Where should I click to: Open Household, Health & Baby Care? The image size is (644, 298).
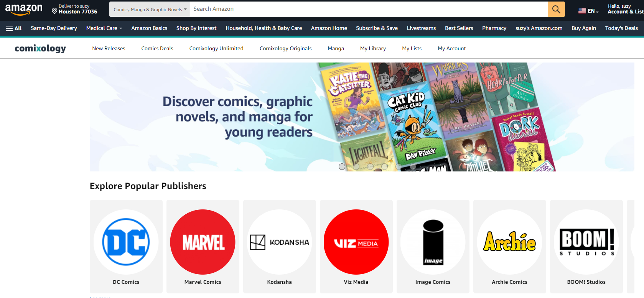pyautogui.click(x=264, y=28)
